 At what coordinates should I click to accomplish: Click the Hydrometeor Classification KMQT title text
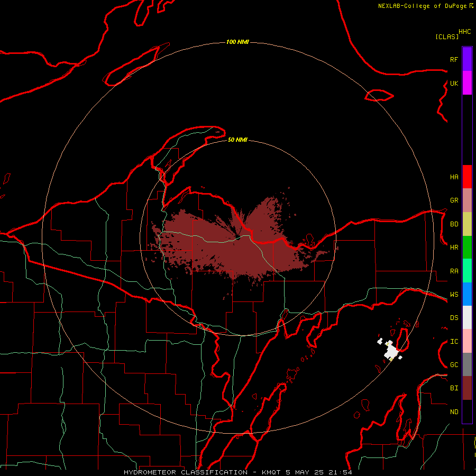pos(237,472)
